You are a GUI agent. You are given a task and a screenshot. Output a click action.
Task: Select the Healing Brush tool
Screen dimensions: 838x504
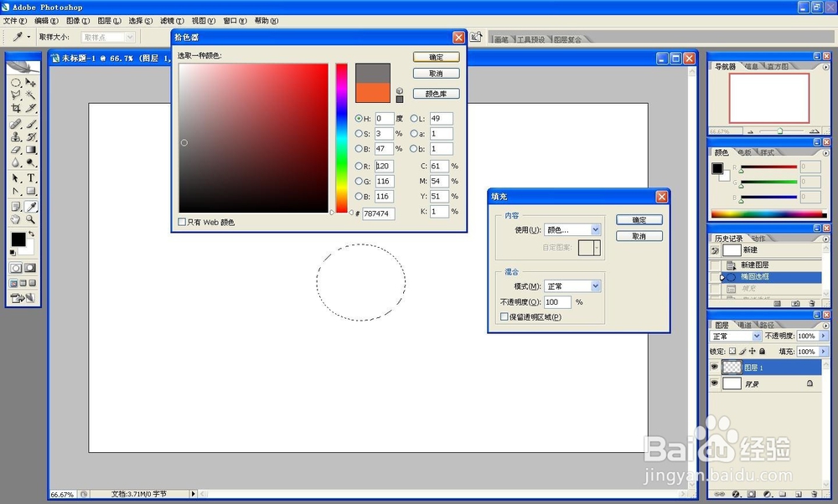click(x=16, y=124)
